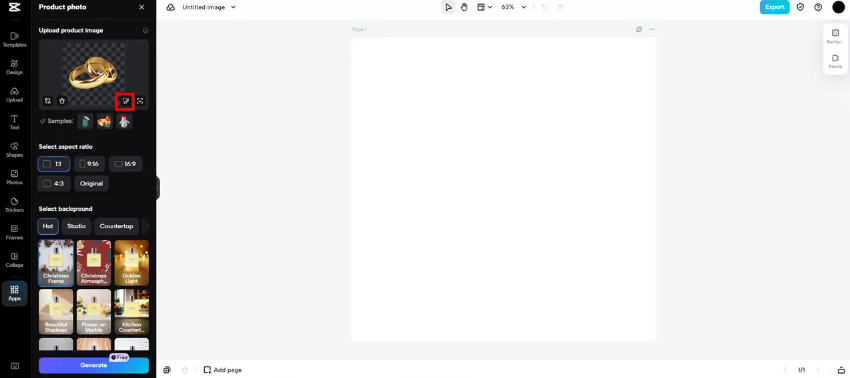
Task: Switch to the Hot background tab
Action: (48, 226)
